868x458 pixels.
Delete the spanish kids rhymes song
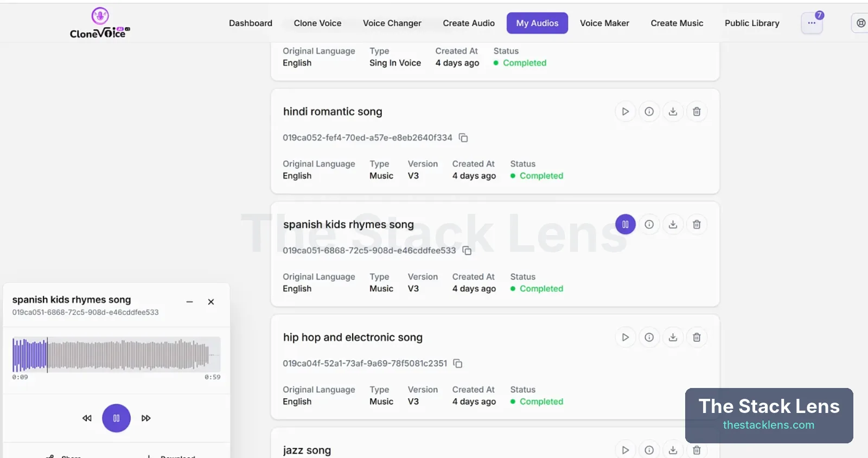coord(697,225)
